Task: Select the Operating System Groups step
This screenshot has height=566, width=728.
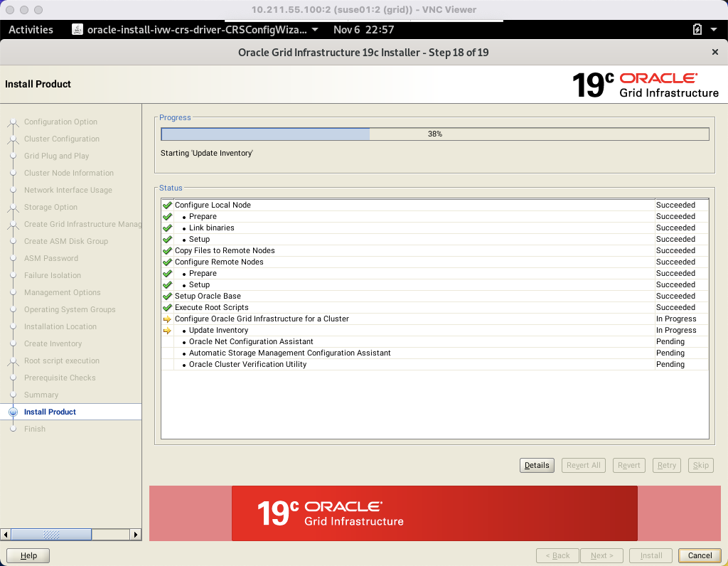Action: (x=70, y=309)
